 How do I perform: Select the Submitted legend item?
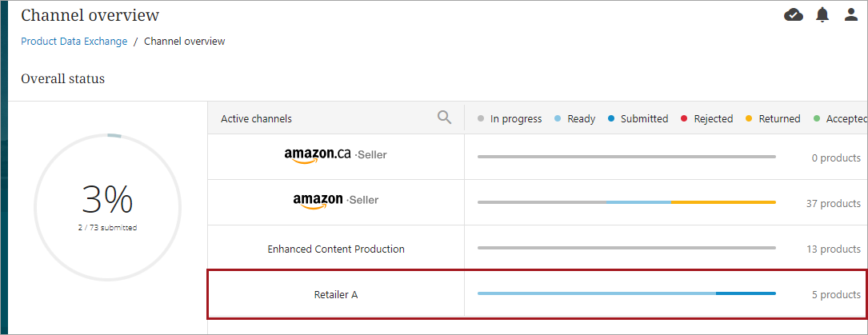click(x=638, y=119)
